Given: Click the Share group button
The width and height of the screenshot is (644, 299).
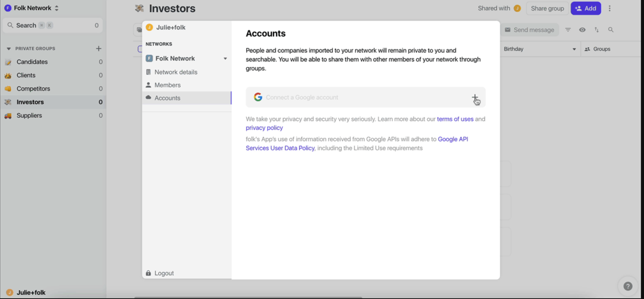Looking at the screenshot, I should (x=547, y=9).
